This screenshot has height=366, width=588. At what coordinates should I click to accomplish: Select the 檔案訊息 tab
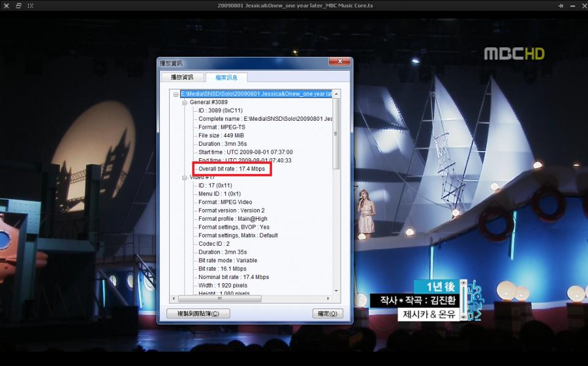tap(227, 77)
